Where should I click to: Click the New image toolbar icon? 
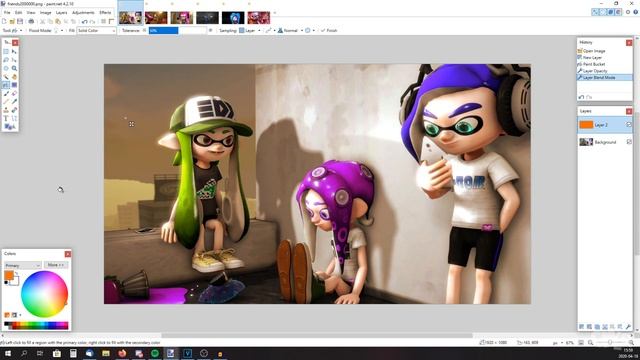(4, 21)
